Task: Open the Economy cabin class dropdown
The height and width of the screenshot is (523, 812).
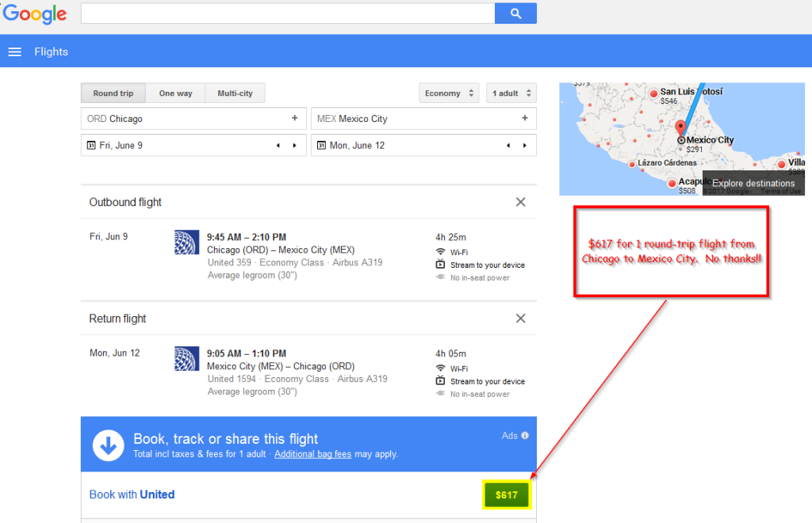Action: pos(449,94)
